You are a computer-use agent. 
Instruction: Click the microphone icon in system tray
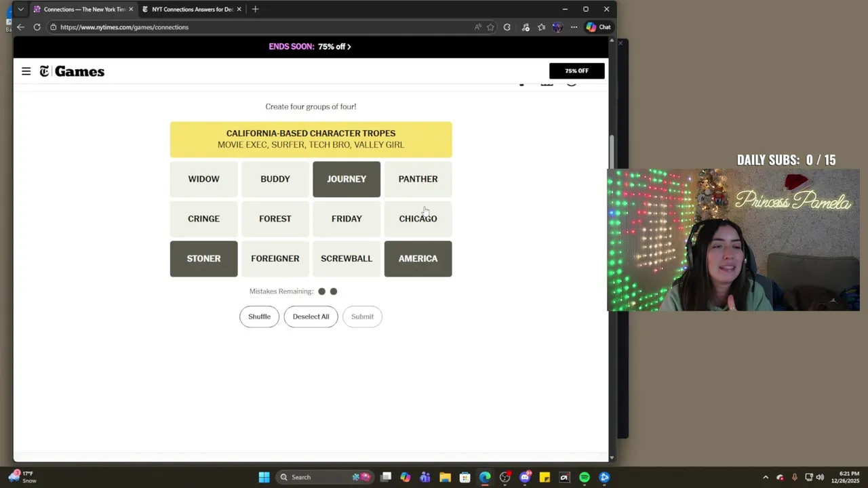[794, 477]
